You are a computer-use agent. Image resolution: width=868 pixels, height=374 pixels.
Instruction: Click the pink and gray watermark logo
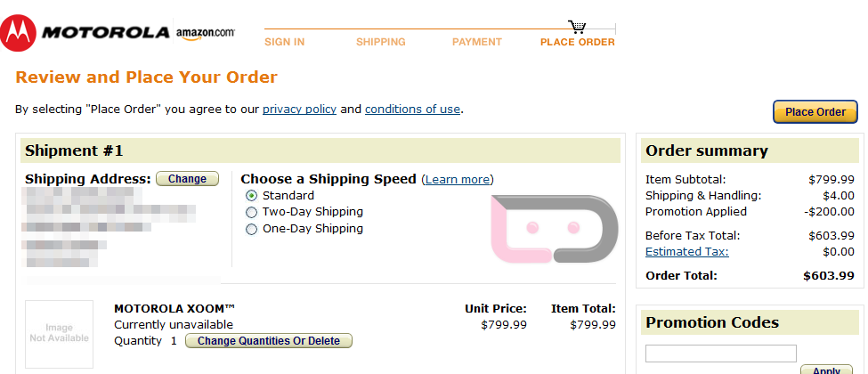pyautogui.click(x=554, y=228)
